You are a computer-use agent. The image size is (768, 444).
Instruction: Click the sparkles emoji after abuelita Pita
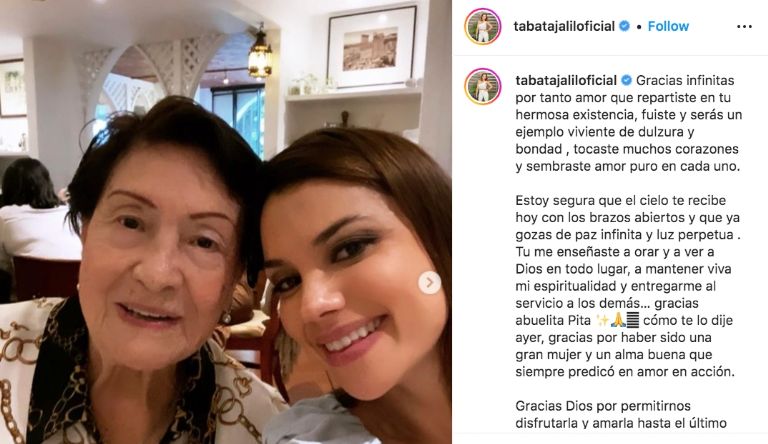602,321
